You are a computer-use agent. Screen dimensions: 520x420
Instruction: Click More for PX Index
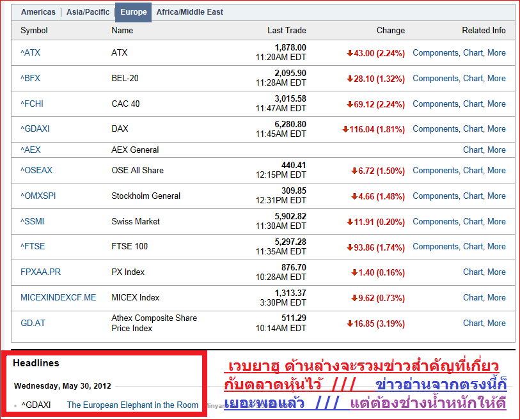496,272
